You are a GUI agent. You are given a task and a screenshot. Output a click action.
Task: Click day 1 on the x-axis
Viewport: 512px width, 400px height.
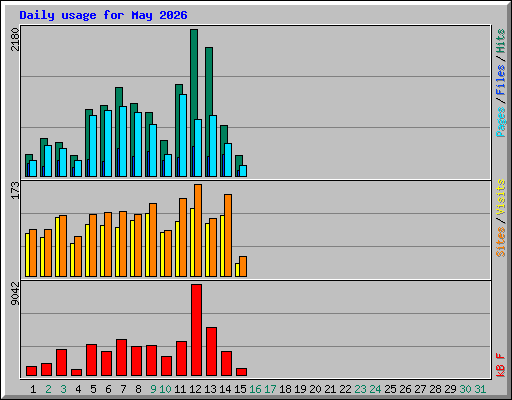point(33,389)
